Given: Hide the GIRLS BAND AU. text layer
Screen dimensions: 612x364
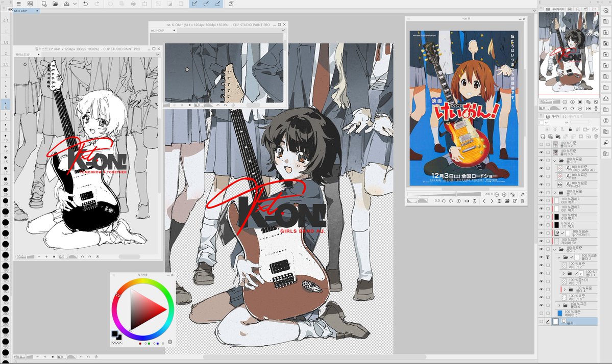Looking at the screenshot, I should click(x=541, y=168).
